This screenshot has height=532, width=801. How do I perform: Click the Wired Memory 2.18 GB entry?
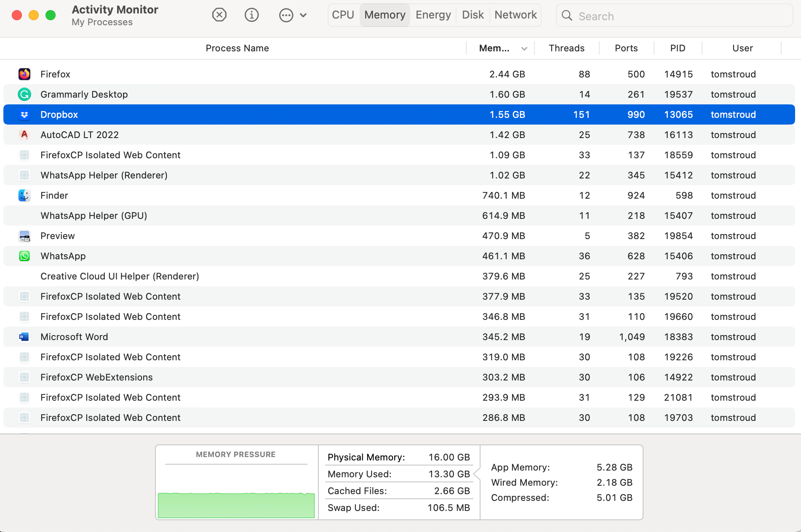click(562, 482)
